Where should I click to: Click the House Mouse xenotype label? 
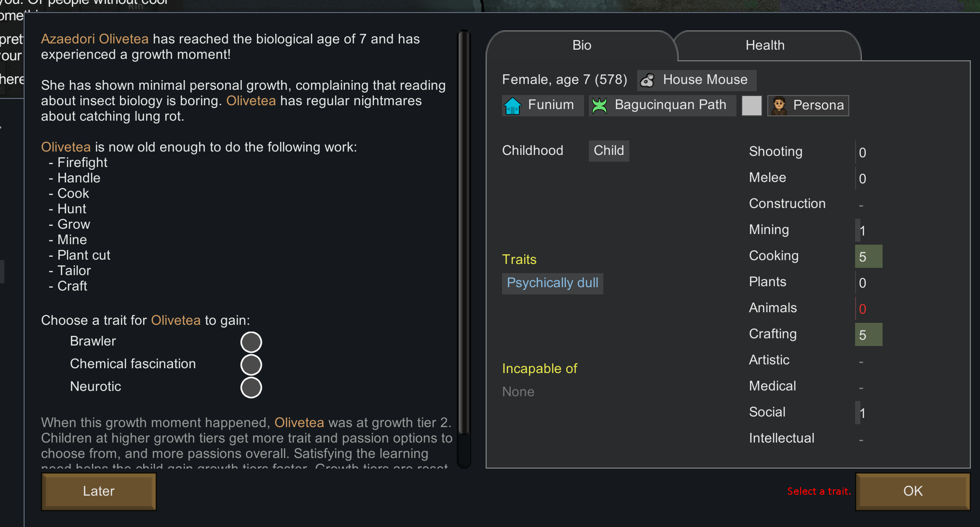point(705,80)
